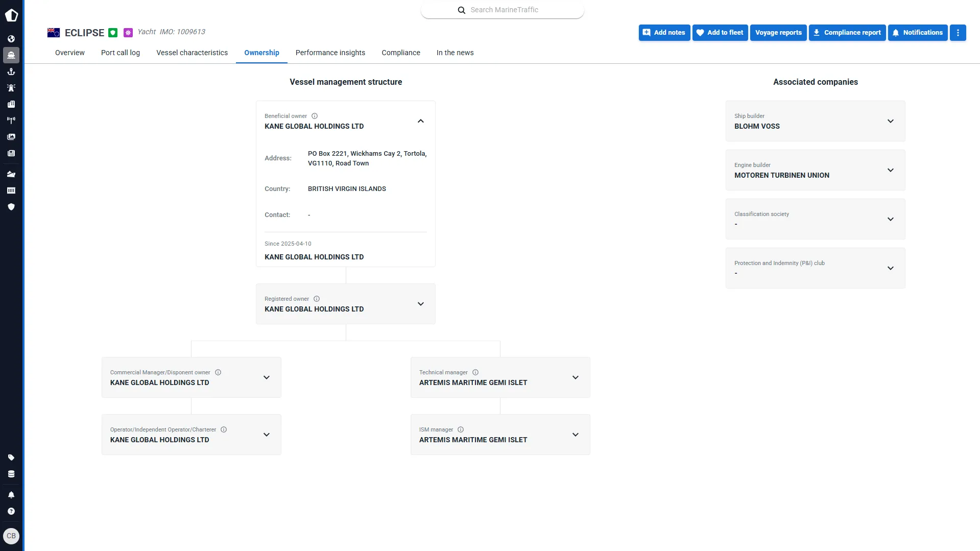Click the Commercial Manager info icon
This screenshot has height=551, width=980.
click(x=218, y=372)
